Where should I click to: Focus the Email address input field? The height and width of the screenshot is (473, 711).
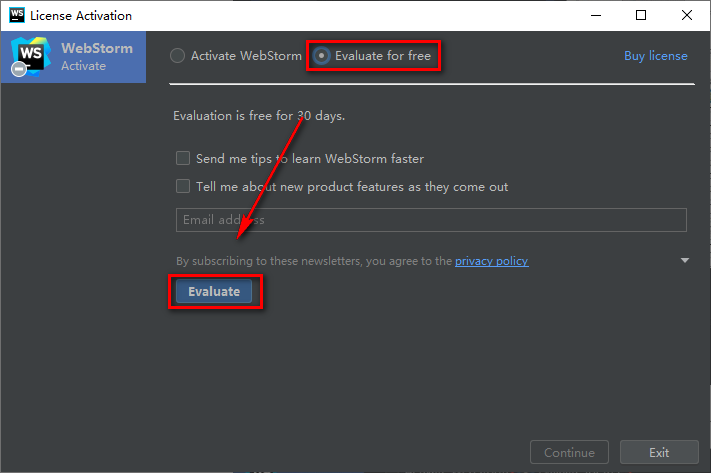(x=430, y=220)
